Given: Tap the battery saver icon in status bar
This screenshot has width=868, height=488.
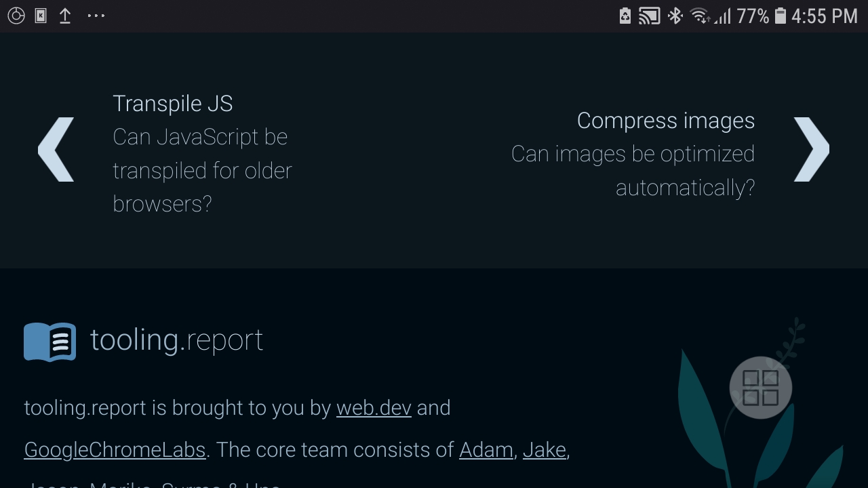Looking at the screenshot, I should pos(625,15).
